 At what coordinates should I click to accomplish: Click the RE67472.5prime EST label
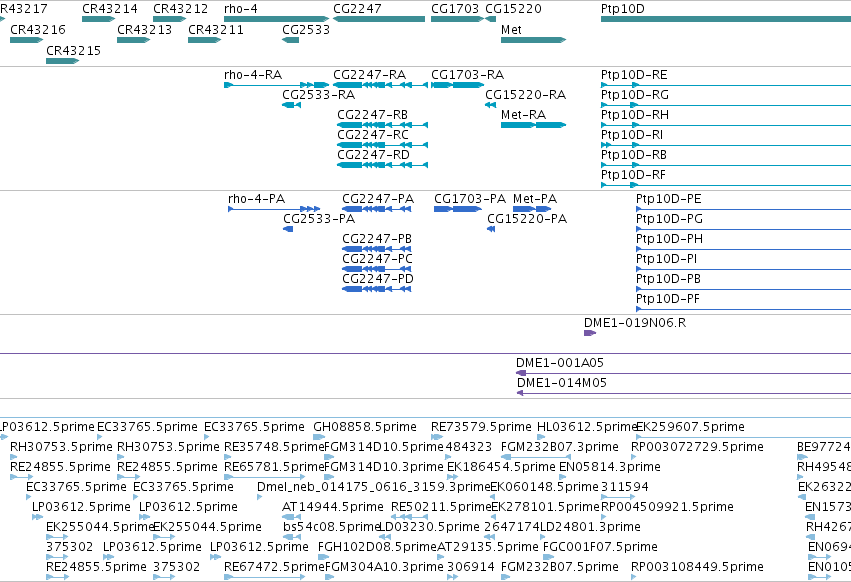point(274,567)
